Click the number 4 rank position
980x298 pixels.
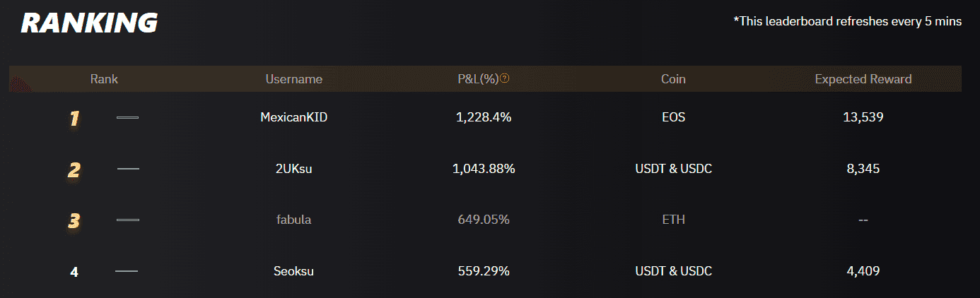(x=74, y=272)
